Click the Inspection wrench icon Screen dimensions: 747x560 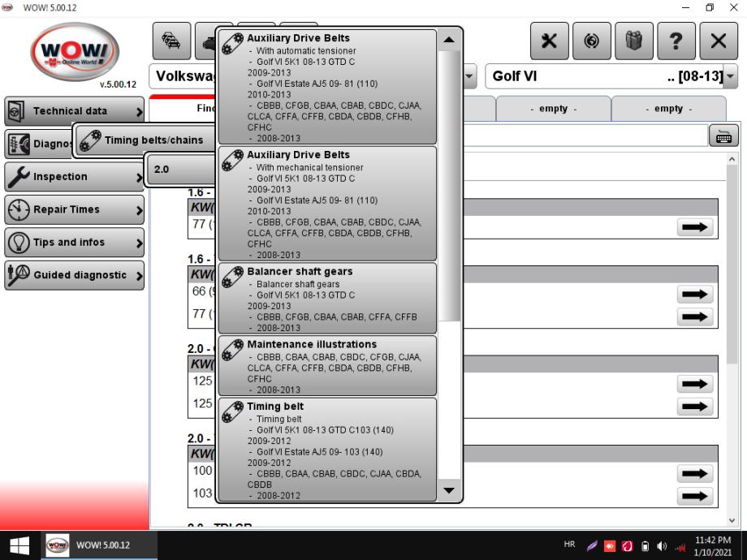(x=18, y=177)
